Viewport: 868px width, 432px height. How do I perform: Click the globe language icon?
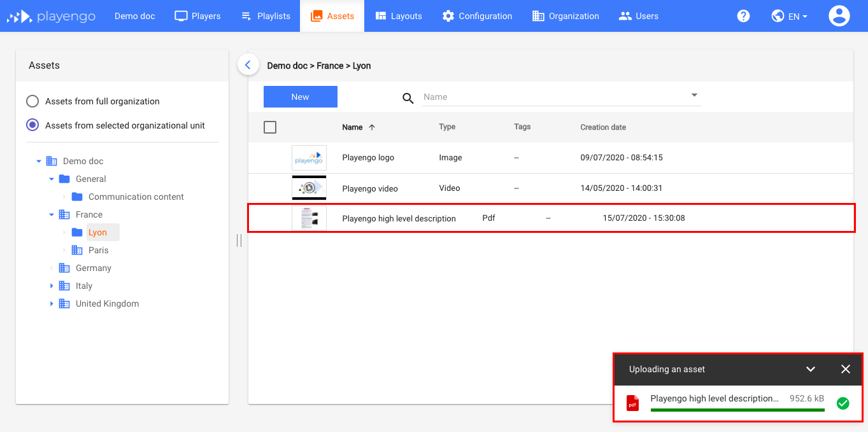pos(778,16)
